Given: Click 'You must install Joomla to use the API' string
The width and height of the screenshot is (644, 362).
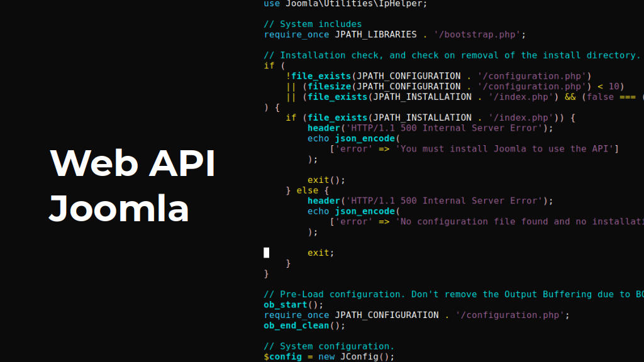Looking at the screenshot, I should [504, 149].
